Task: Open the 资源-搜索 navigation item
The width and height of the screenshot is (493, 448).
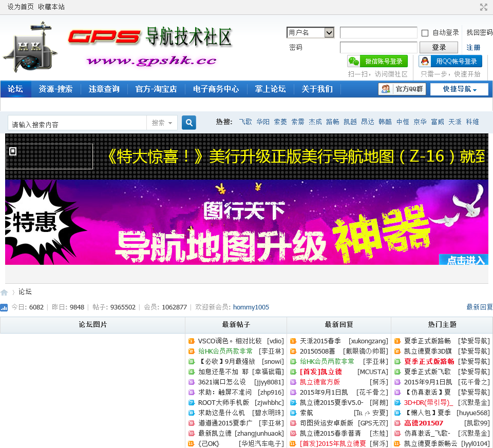Action: [55, 89]
